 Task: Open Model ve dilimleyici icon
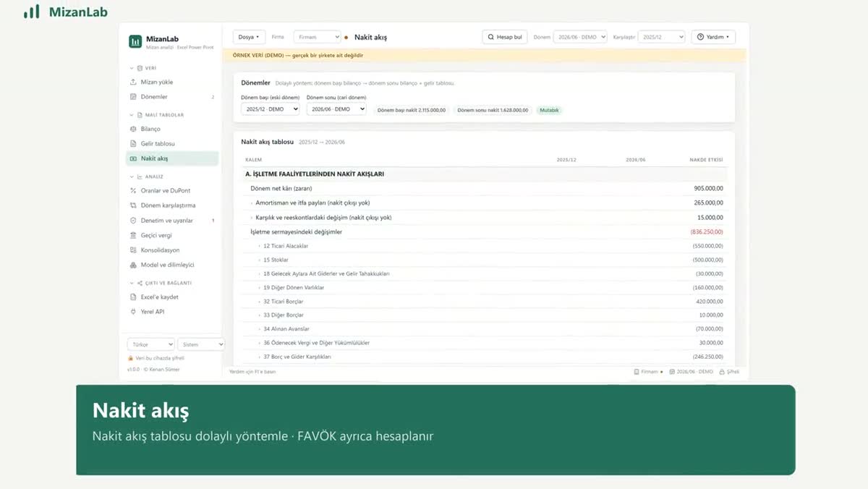point(133,265)
